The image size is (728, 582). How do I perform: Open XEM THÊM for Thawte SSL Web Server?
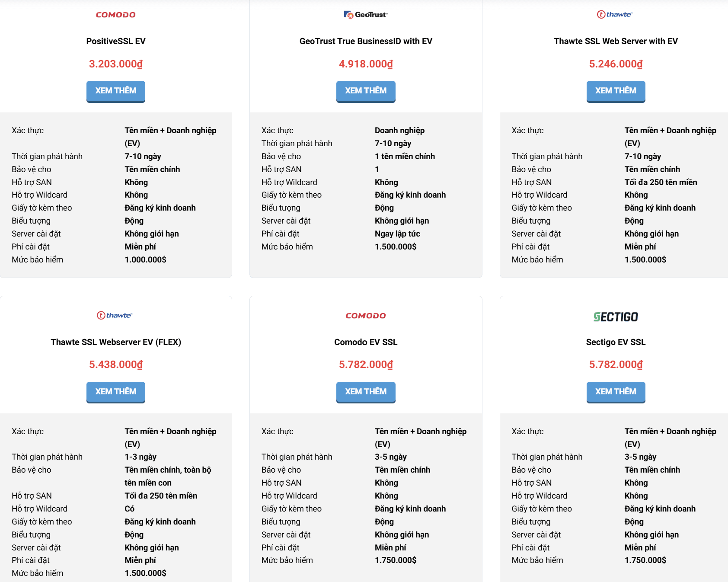tap(616, 91)
